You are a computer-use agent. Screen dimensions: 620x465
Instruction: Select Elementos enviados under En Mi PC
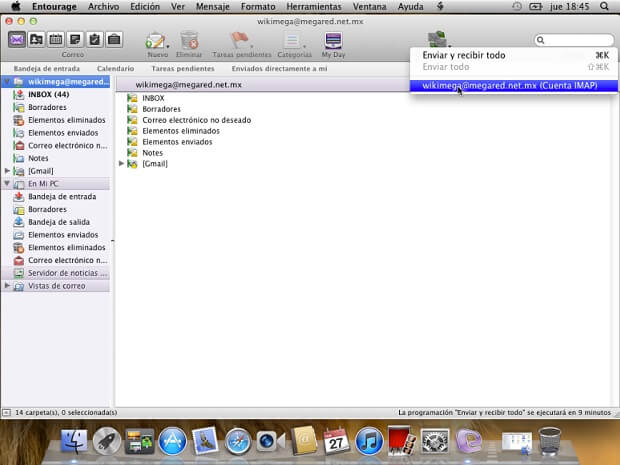(x=55, y=235)
